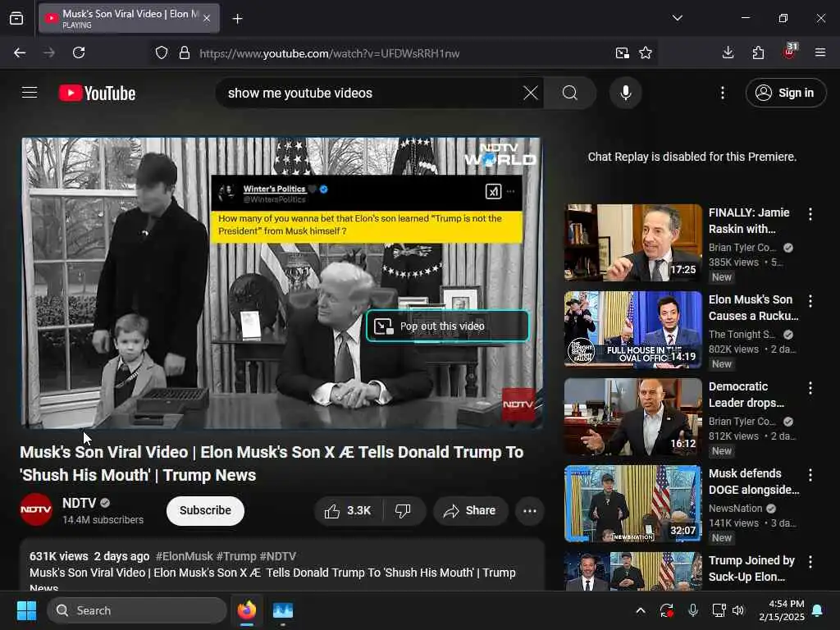Open the Photos app from taskbar
Screen dimensions: 840x630
tap(282, 610)
